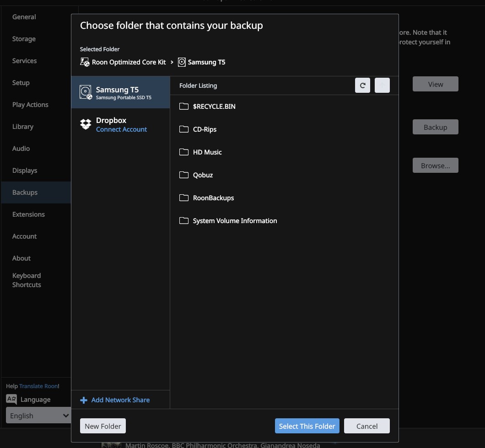This screenshot has width=485, height=448.
Task: Open Account settings tab
Action: (24, 236)
